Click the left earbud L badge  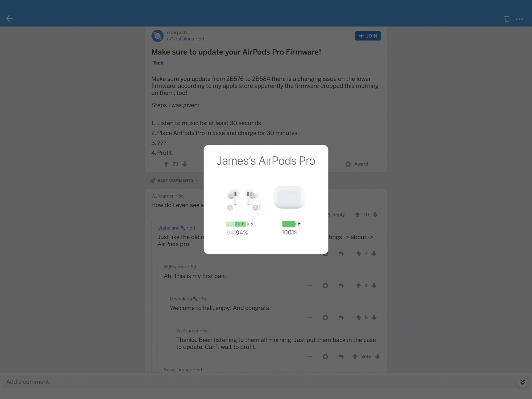point(230,208)
